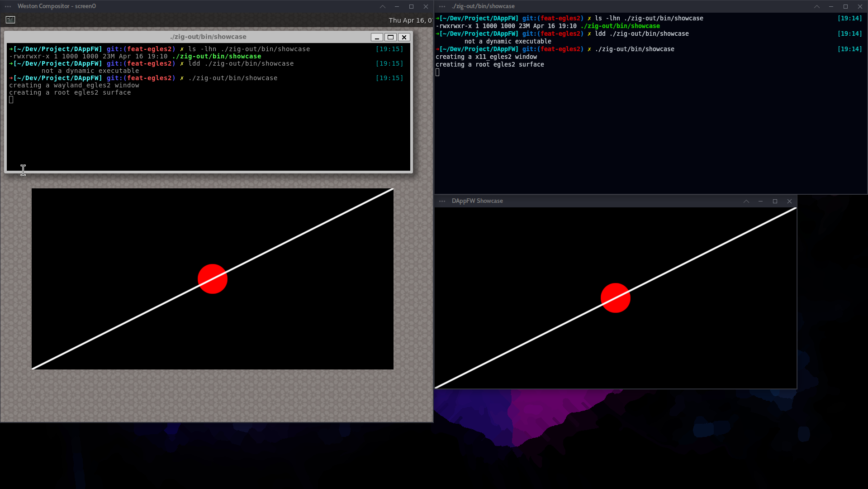Click the red circle in DAppFW Showcase
The image size is (868, 489).
(x=615, y=298)
